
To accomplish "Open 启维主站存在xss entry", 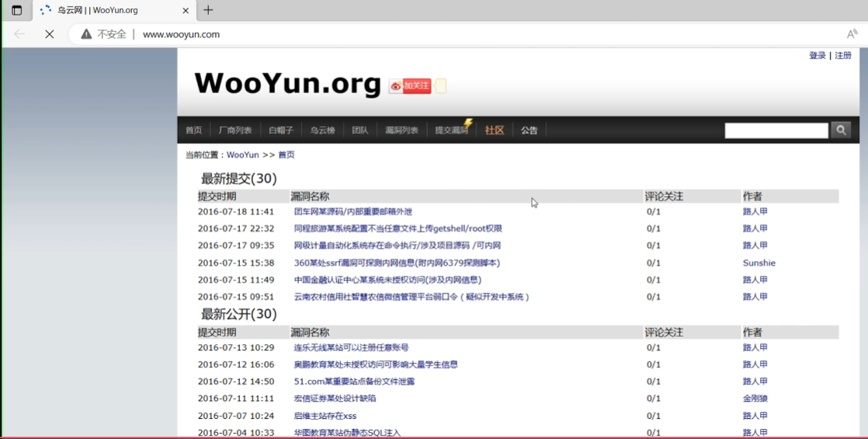I will click(325, 416).
